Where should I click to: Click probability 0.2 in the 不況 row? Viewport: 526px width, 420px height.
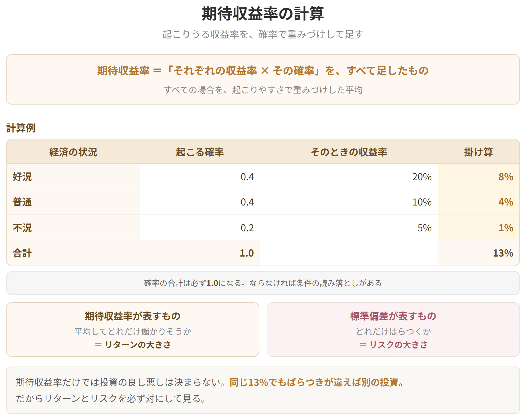[247, 228]
